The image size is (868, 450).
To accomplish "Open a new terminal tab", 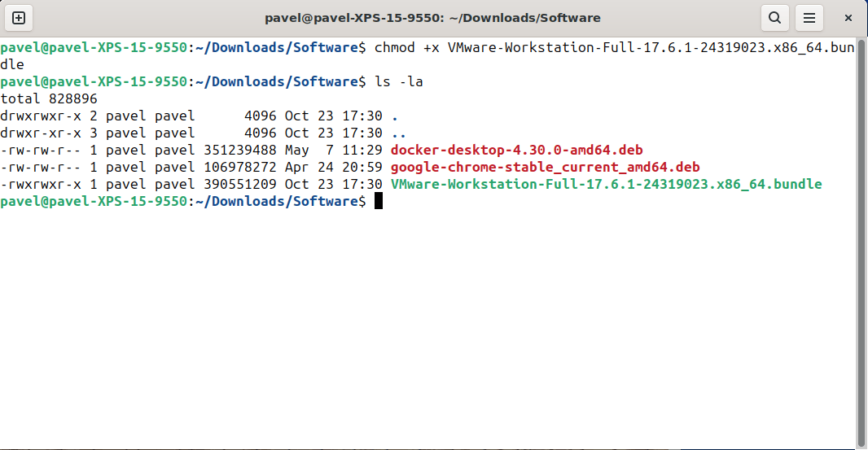I will click(20, 18).
